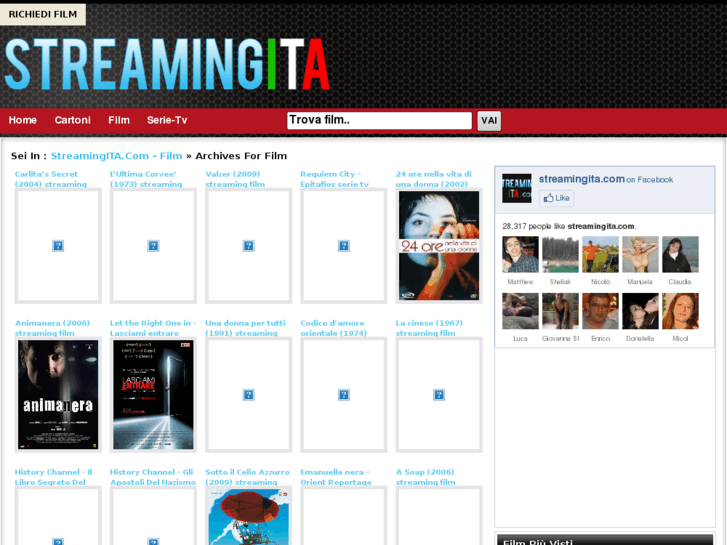Open Let the Right One in title link
This screenshot has height=545, width=727.
click(x=153, y=328)
